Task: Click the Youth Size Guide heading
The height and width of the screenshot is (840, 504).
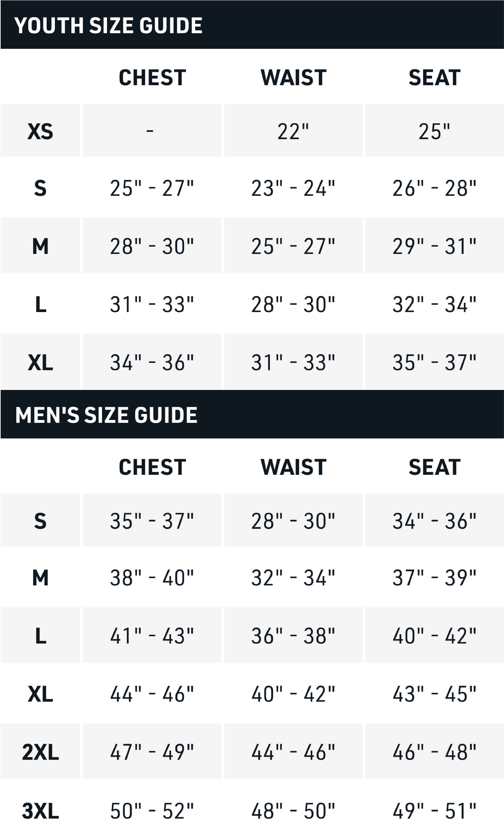Action: [x=108, y=26]
